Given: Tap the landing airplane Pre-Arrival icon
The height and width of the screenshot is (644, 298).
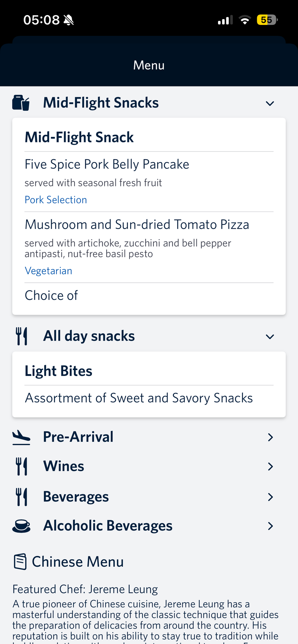Looking at the screenshot, I should pyautogui.click(x=21, y=437).
